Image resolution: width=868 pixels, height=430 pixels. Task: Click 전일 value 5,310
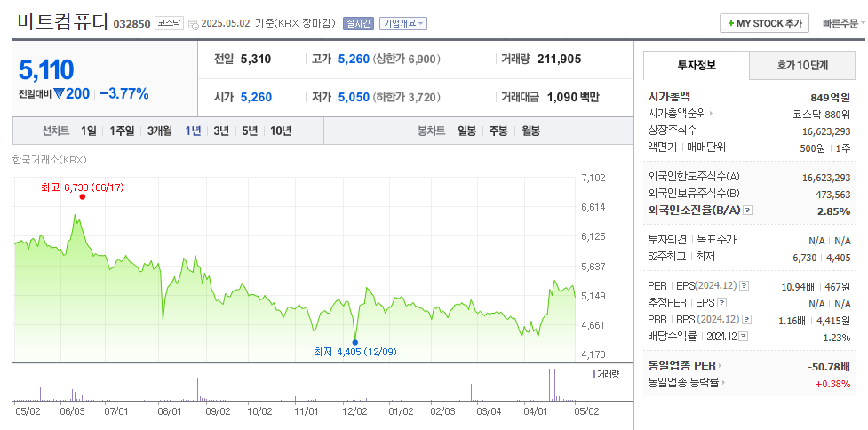coord(256,59)
